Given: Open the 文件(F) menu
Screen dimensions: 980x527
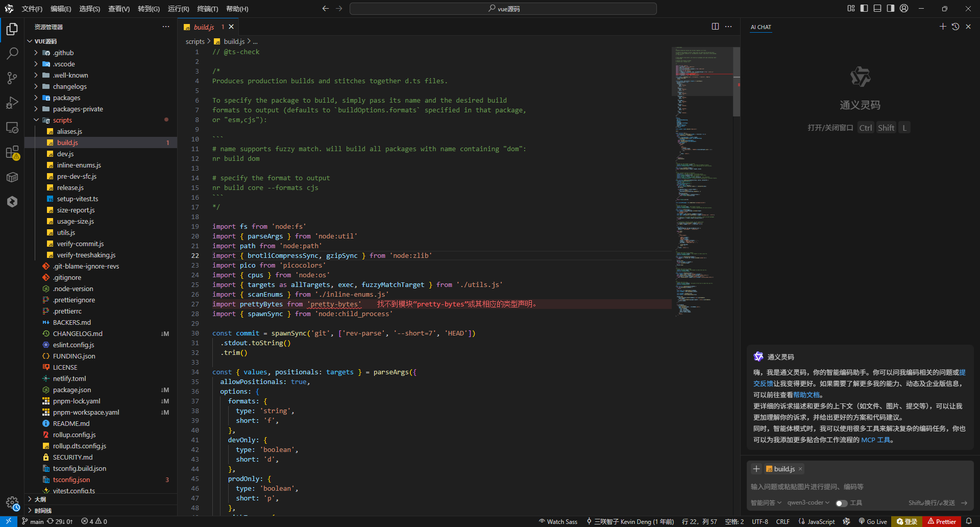Looking at the screenshot, I should (x=32, y=9).
